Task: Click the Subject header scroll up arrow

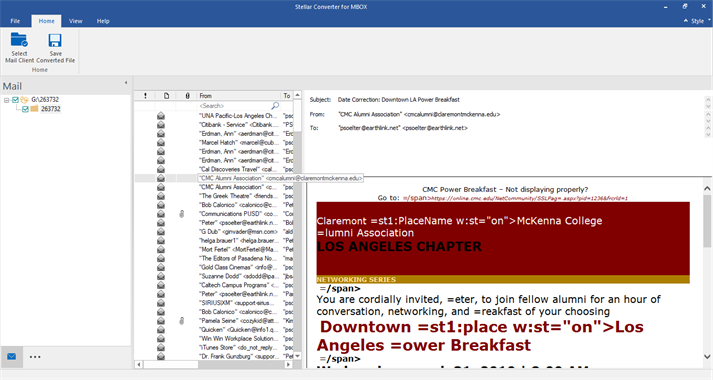Action: pos(708,99)
